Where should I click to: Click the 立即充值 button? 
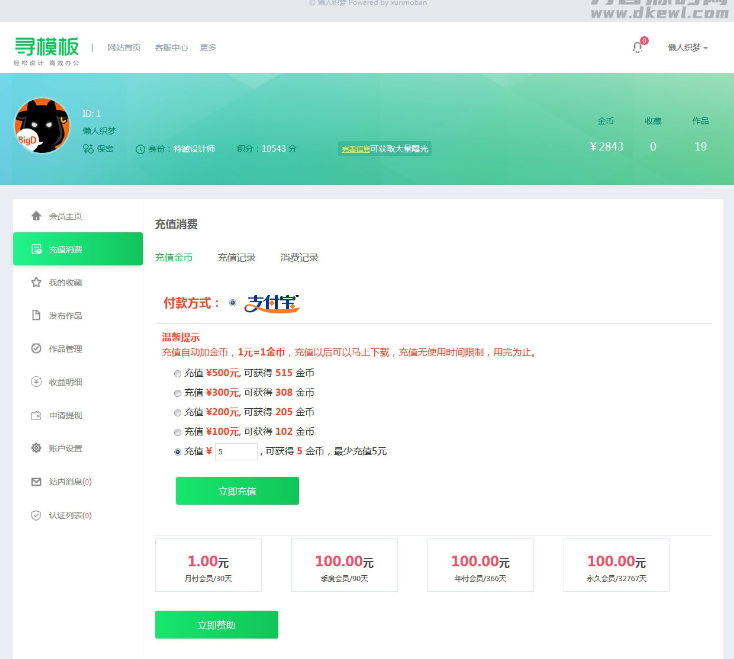tap(237, 491)
